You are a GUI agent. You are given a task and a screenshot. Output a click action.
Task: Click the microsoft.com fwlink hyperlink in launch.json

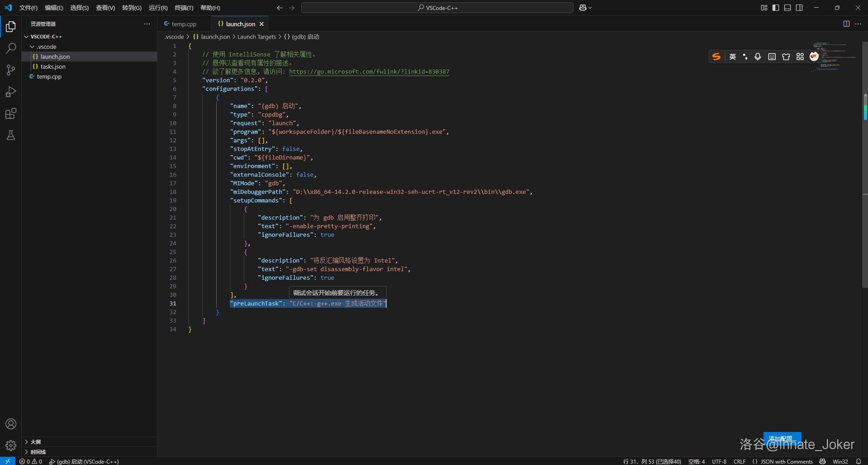(x=369, y=71)
